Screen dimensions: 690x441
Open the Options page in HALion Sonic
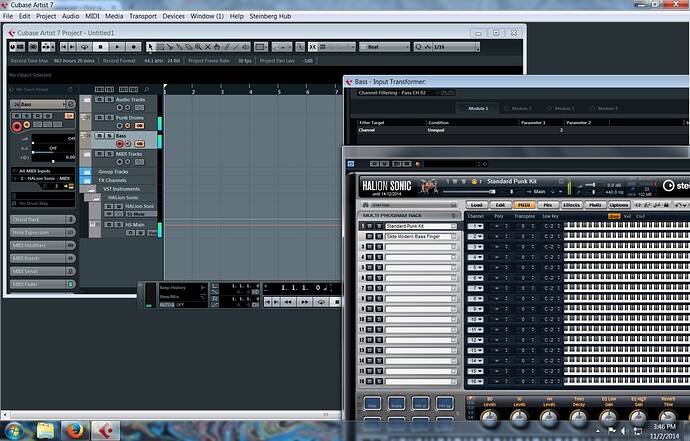click(619, 205)
